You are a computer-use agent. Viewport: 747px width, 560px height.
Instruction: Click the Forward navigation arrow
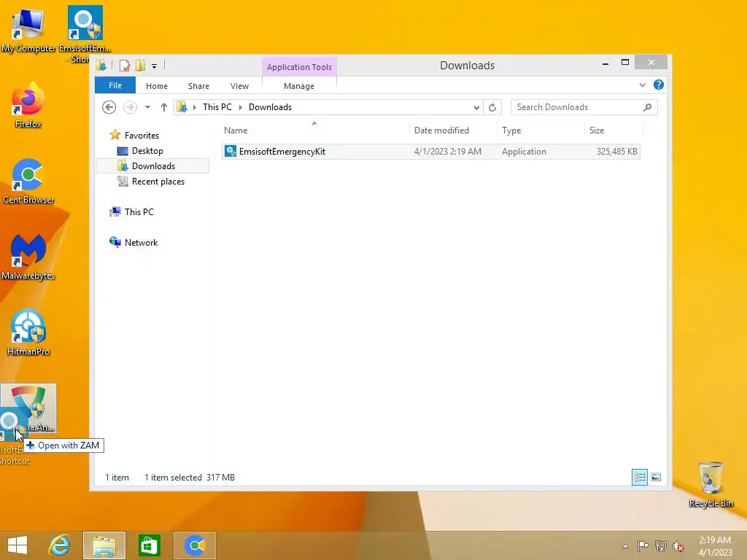pos(130,107)
